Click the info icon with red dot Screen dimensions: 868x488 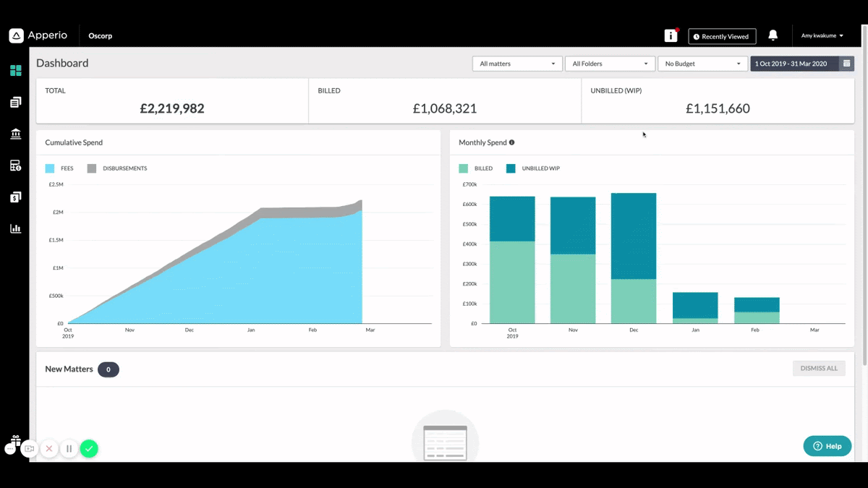(x=671, y=35)
